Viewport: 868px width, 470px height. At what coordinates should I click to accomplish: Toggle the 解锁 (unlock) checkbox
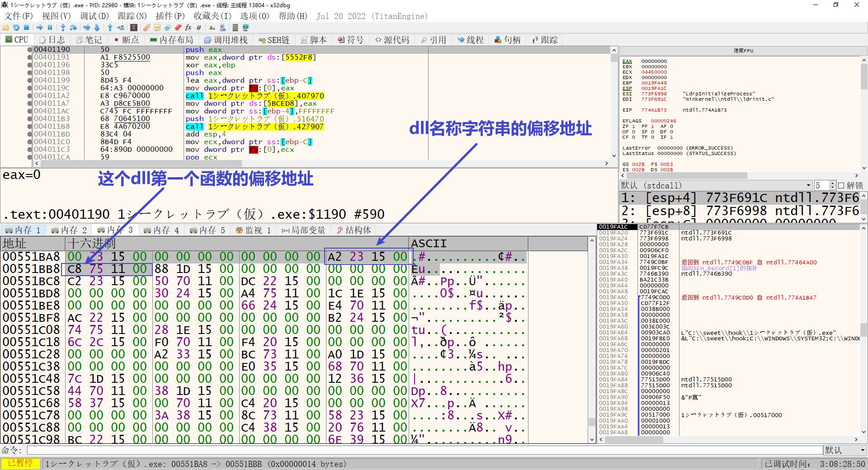[841, 186]
